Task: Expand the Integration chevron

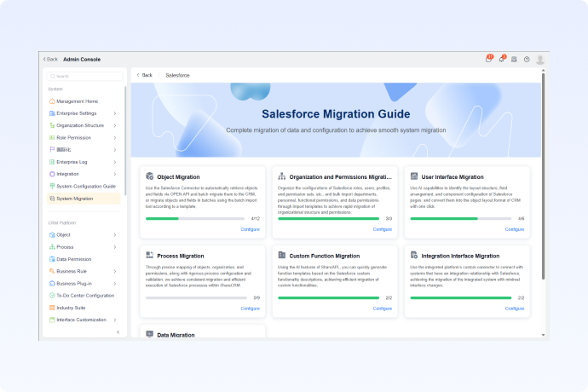Action: coord(115,174)
